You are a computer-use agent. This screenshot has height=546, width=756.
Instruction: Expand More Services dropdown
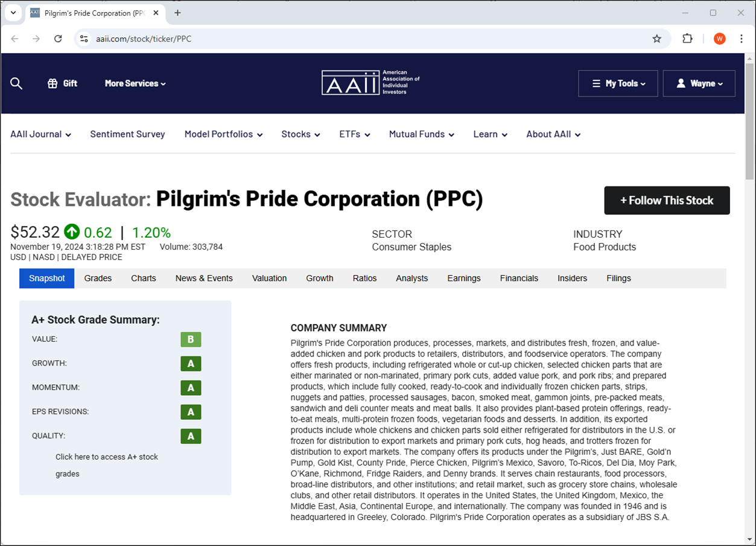(135, 84)
